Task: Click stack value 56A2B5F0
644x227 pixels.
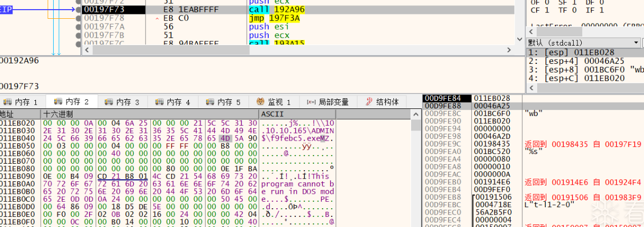Action: tap(494, 212)
